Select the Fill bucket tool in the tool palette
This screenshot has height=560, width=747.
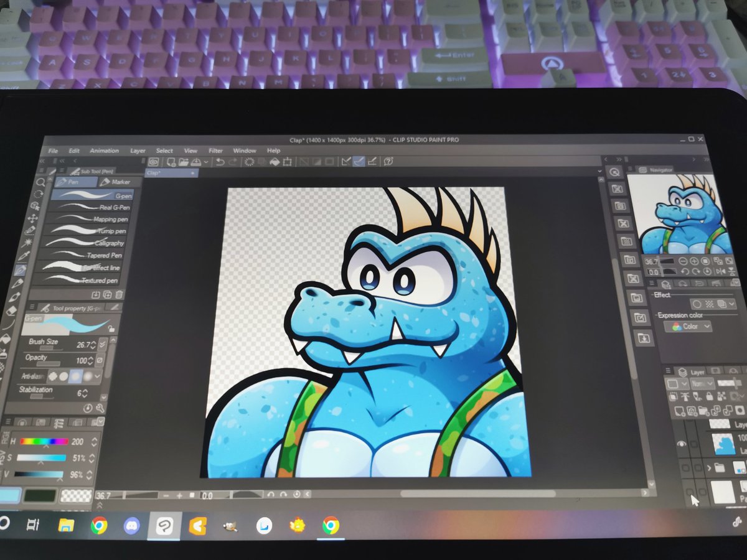pos(6,339)
